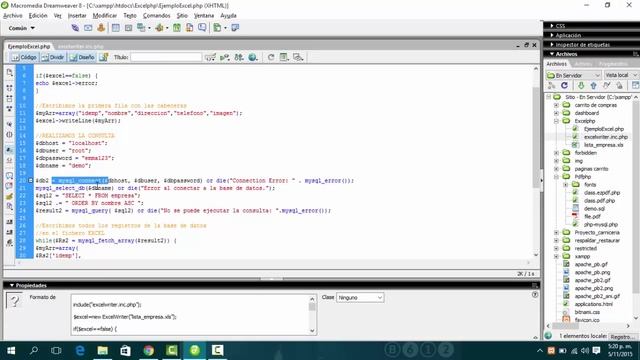Open the Edición menu
The height and width of the screenshot is (360, 640).
coord(38,16)
